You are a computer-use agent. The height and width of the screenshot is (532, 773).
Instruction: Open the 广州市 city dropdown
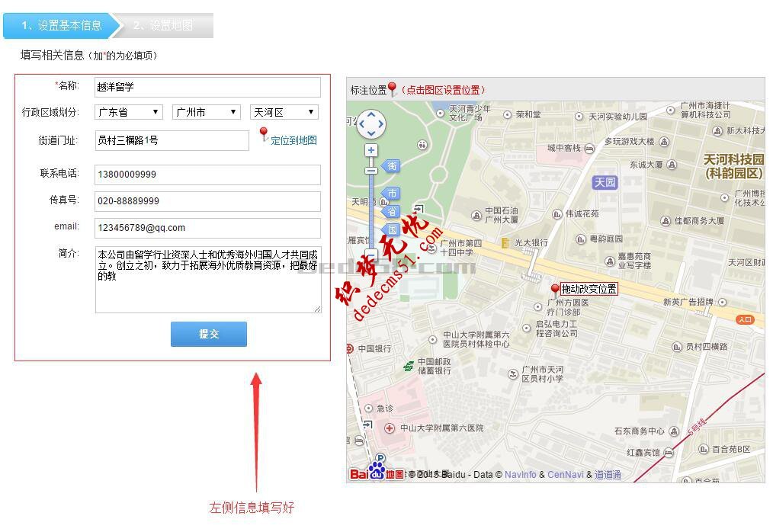tap(205, 111)
